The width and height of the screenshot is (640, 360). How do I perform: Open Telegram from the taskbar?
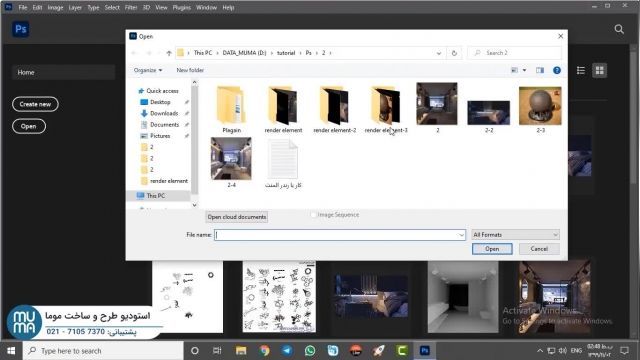(287, 351)
